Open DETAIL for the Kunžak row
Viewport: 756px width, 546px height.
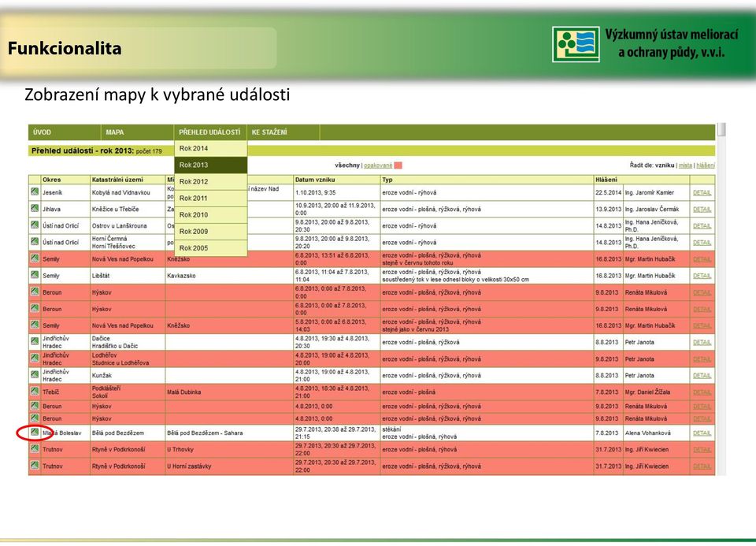[702, 376]
